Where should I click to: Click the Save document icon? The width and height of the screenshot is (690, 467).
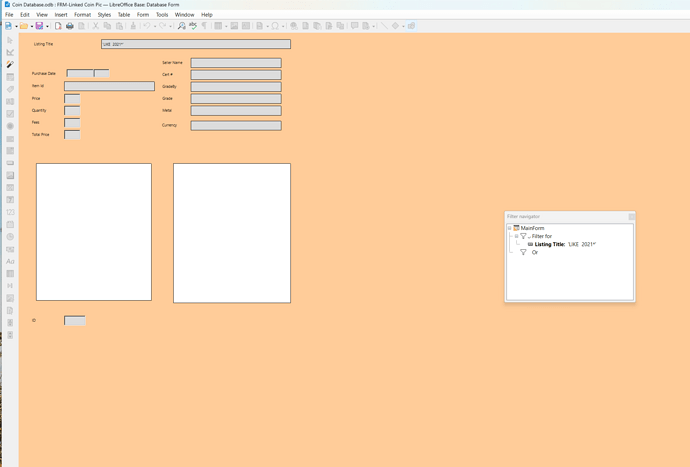click(x=39, y=26)
